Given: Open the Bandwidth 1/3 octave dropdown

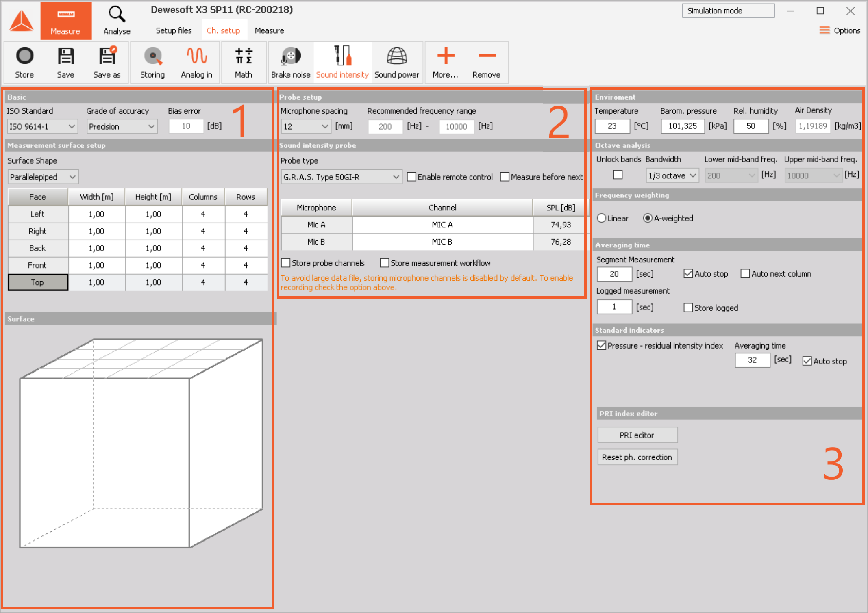Looking at the screenshot, I should (672, 175).
